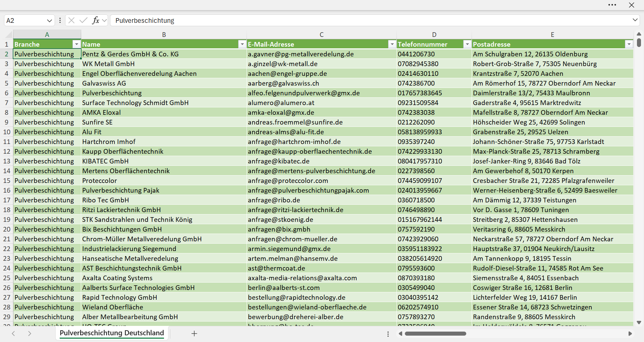The width and height of the screenshot is (644, 342).
Task: Select cell armin.siegemund@gmx.de
Action: [321, 249]
